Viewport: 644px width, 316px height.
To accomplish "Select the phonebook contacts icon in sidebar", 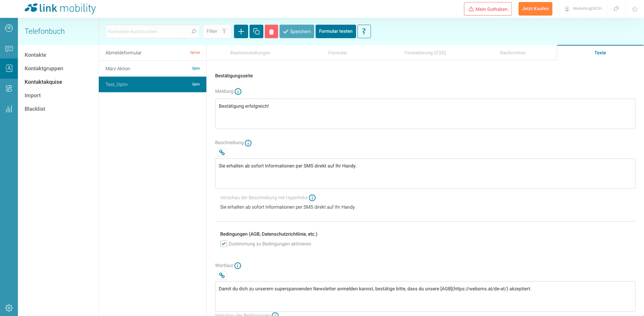I will tap(9, 69).
